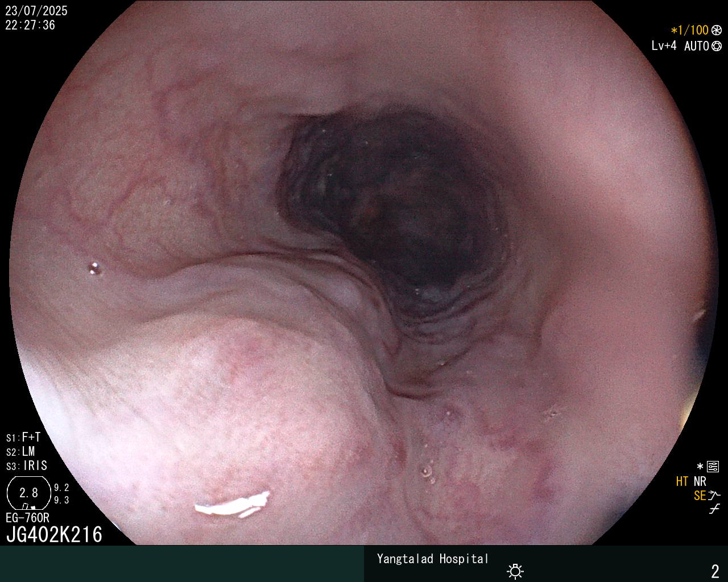728x582 pixels.
Task: Select the S3:IRIS switch assignment
Action: (27, 466)
